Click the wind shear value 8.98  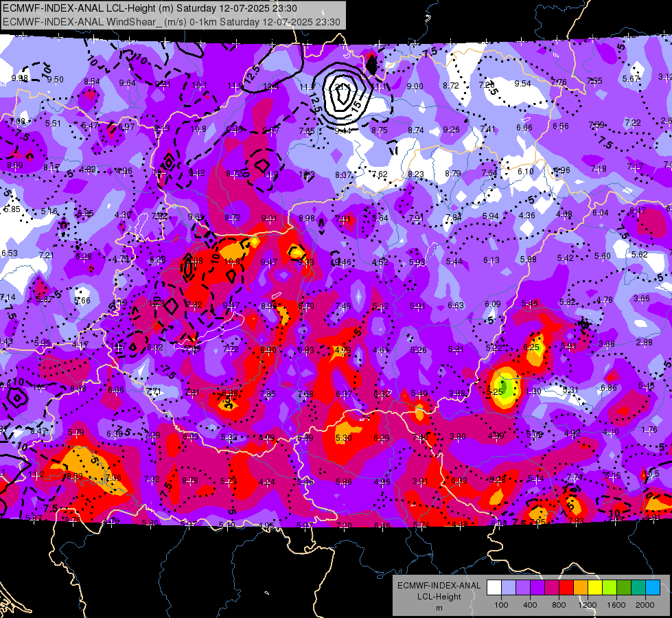click(307, 218)
